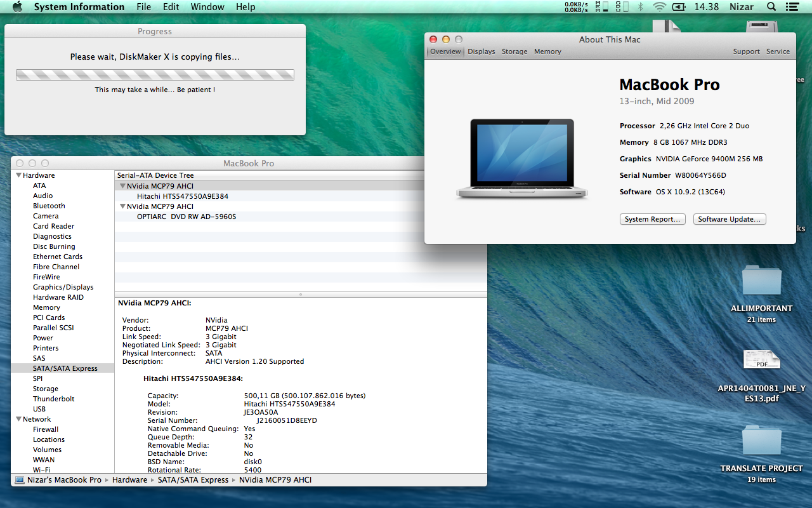The width and height of the screenshot is (812, 508).
Task: Select USB in the sidebar
Action: click(x=39, y=409)
